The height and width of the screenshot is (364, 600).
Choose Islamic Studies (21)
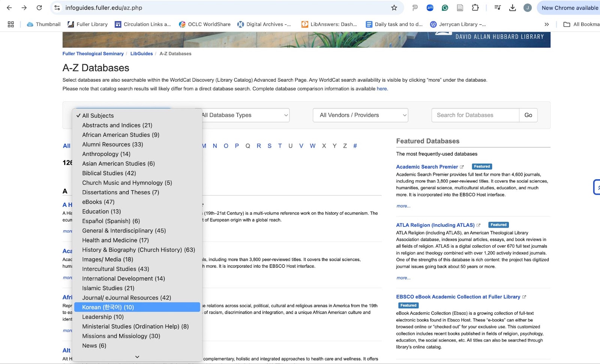click(137, 288)
